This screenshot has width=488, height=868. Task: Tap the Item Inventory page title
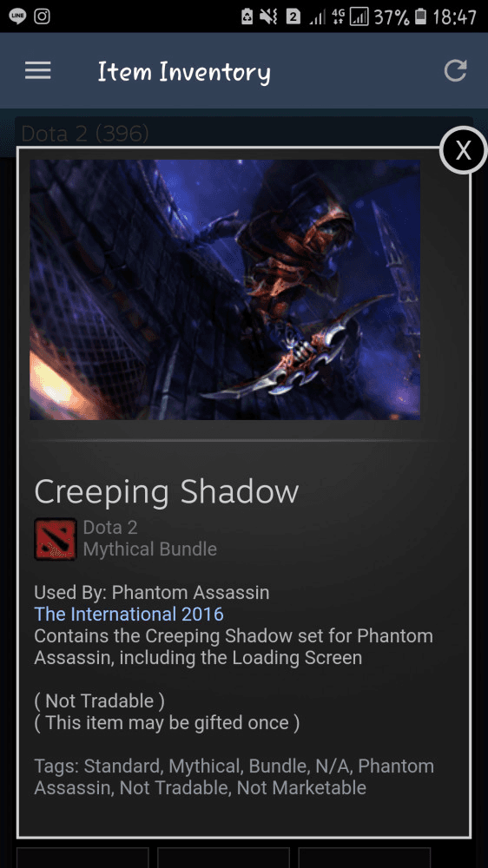point(184,72)
